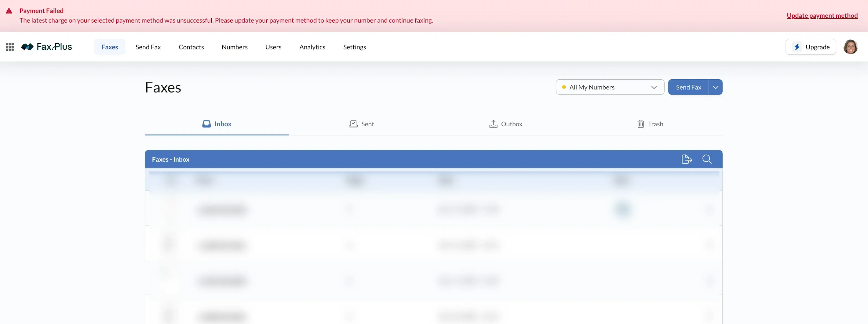Switch to the Inbox tab

[x=217, y=124]
